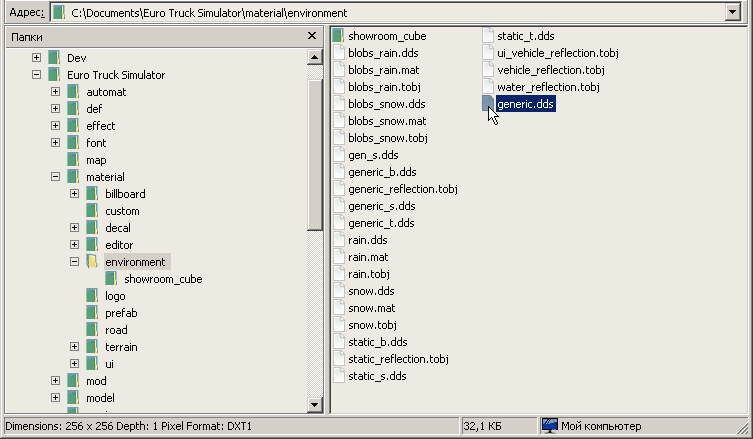753x439 pixels.
Task: Collapse the Euro Truck Simulator folder node
Action: click(x=36, y=74)
